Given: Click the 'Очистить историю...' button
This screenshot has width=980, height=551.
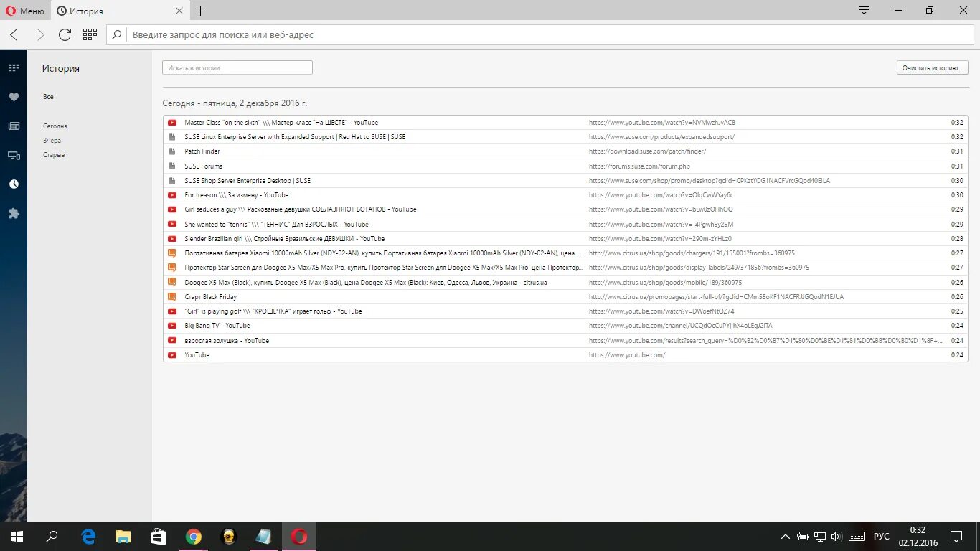Looking at the screenshot, I should (x=932, y=67).
